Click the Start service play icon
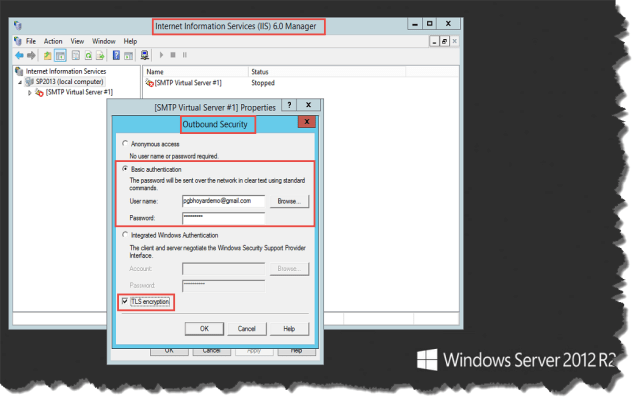This screenshot has height=405, width=640. [x=163, y=55]
